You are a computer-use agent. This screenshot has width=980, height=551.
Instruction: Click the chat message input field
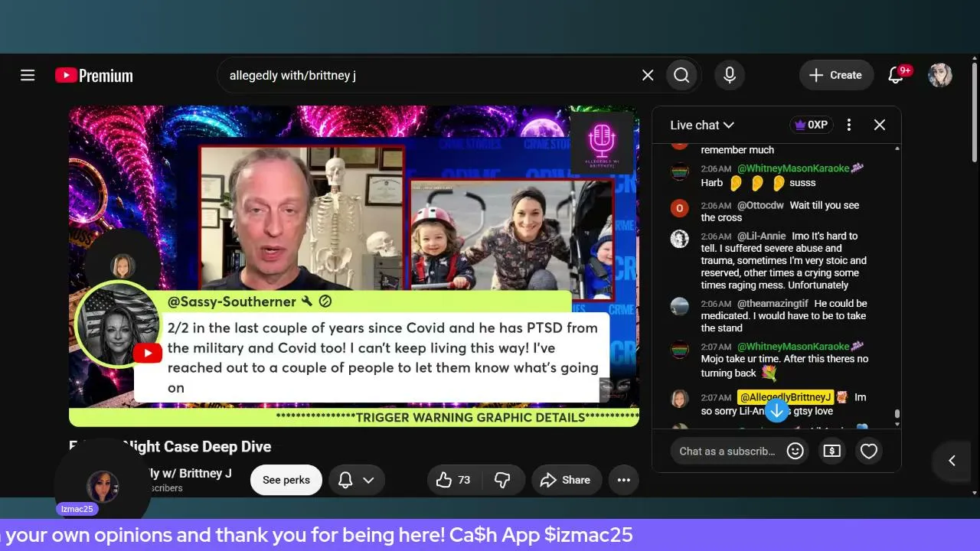(727, 452)
